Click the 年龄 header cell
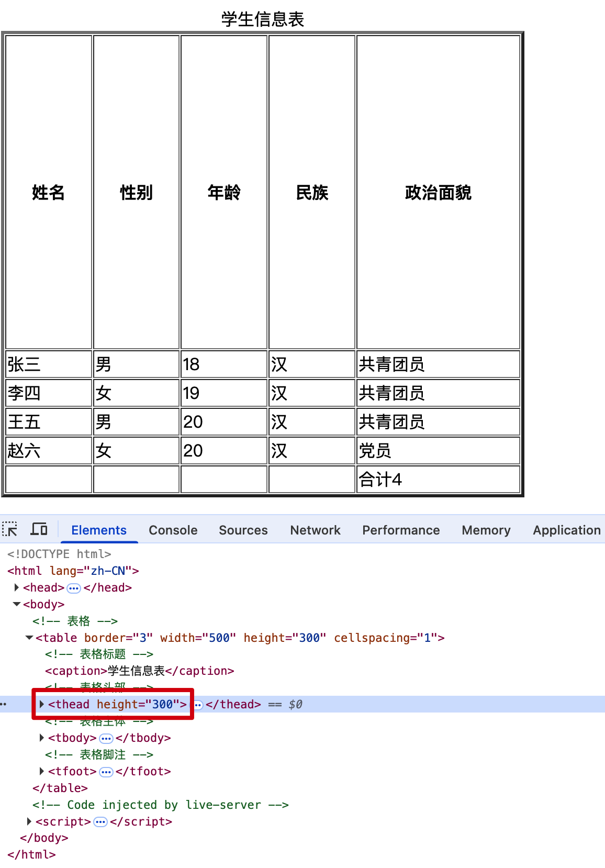 tap(224, 192)
